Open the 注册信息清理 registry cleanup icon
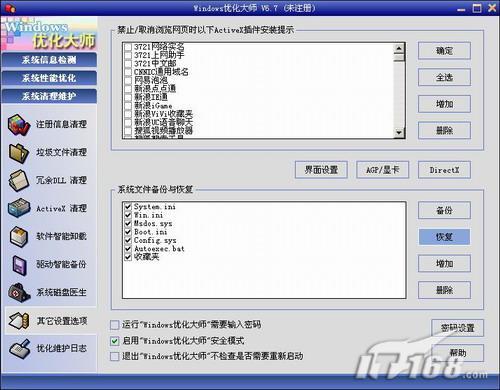500x390 pixels. [19, 125]
